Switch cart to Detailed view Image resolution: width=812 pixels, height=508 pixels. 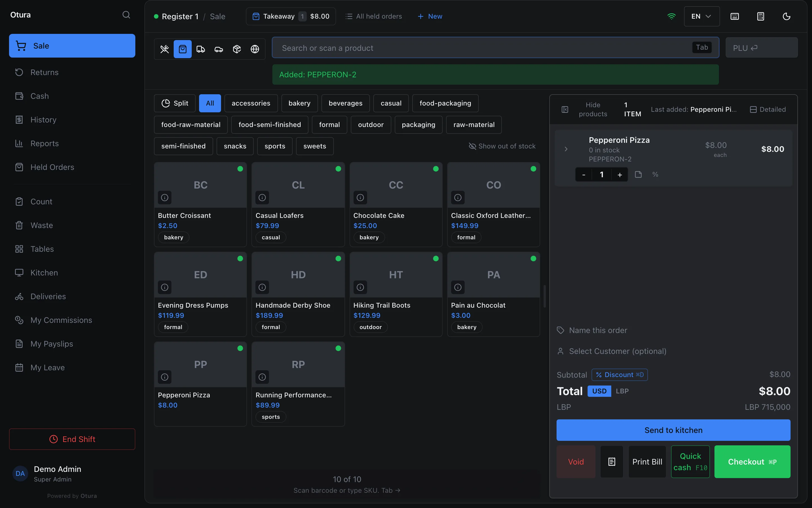(x=768, y=110)
